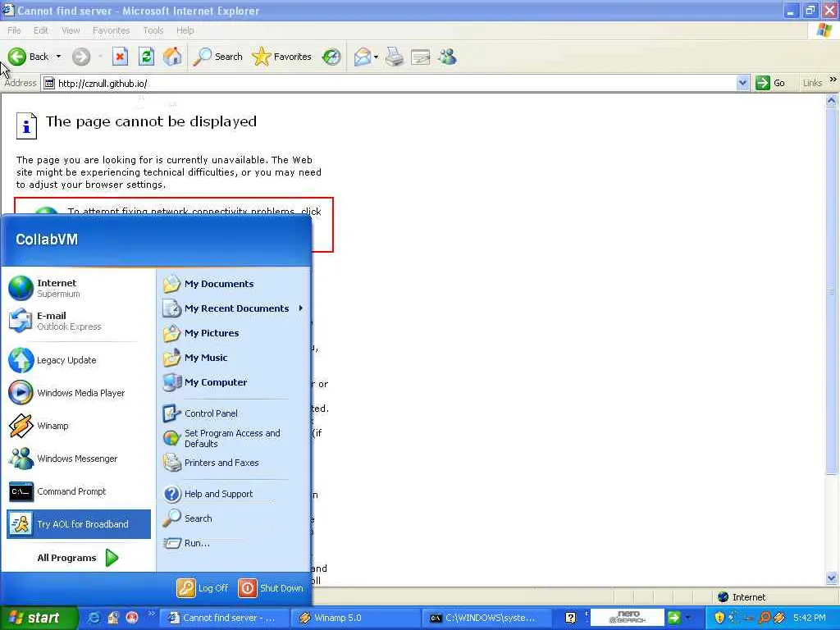Open Help and Support
840x630 pixels.
click(x=234, y=493)
